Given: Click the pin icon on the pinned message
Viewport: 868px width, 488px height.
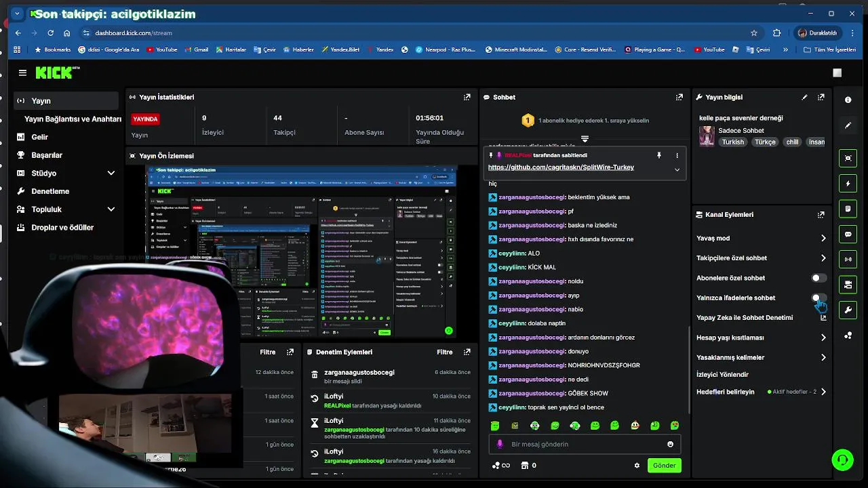Looking at the screenshot, I should [x=658, y=155].
